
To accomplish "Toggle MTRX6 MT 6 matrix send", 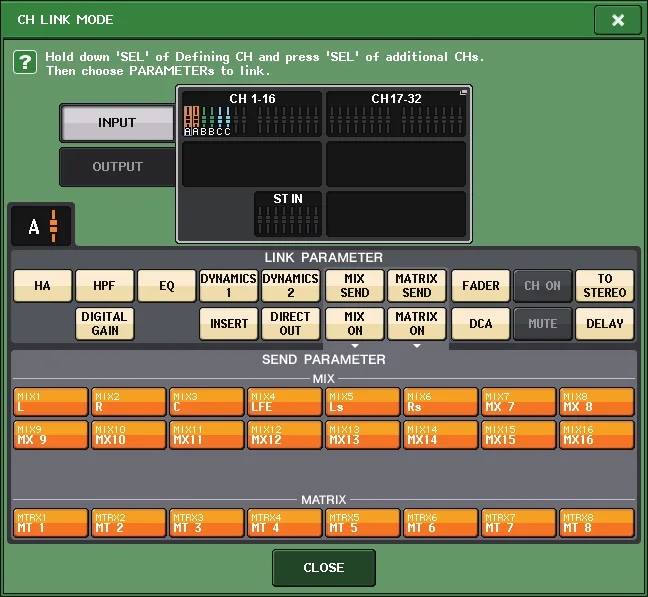I will tap(441, 523).
